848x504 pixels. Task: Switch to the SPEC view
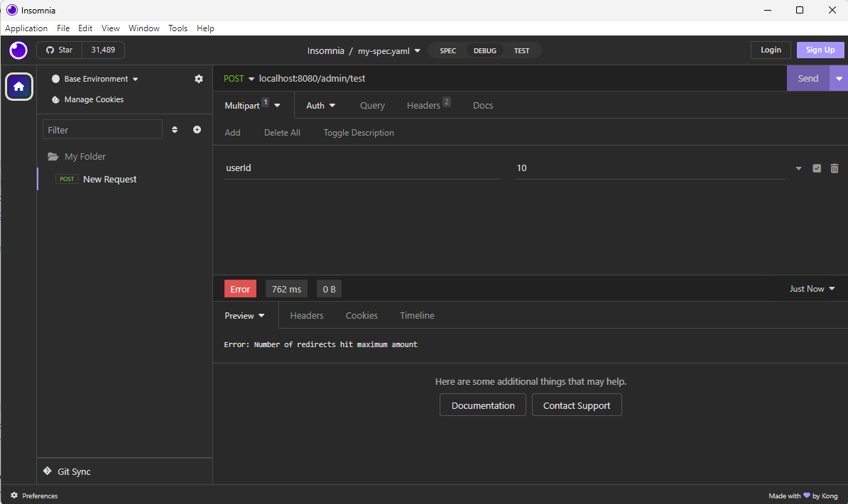(447, 50)
